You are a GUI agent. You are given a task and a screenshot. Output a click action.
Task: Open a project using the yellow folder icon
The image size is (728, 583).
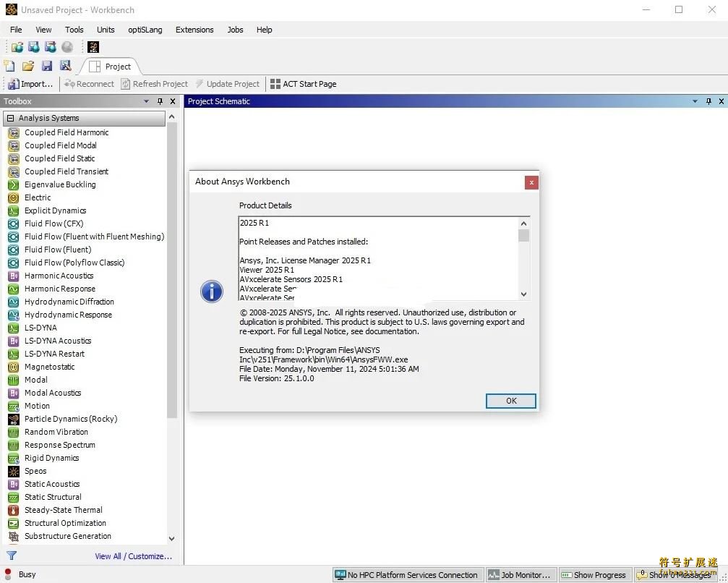(x=28, y=66)
